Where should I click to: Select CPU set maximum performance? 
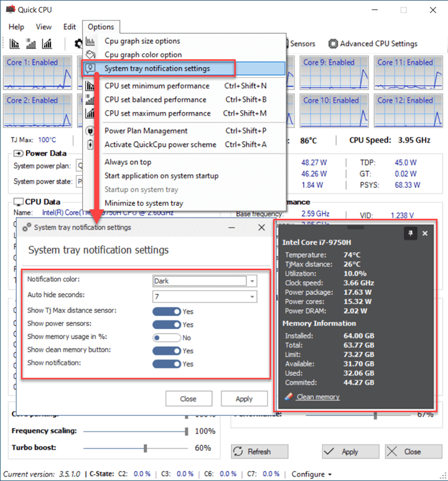[x=184, y=113]
